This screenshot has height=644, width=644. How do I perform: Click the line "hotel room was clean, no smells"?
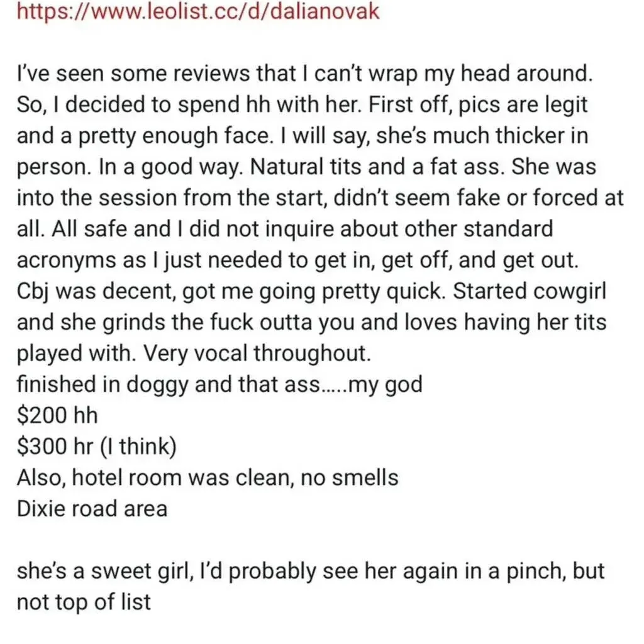point(235,478)
